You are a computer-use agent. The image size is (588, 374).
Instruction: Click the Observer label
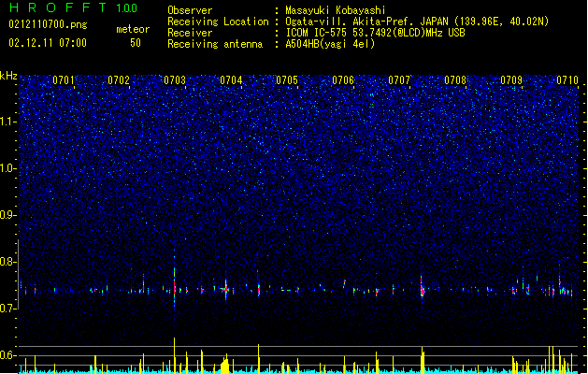pos(190,10)
